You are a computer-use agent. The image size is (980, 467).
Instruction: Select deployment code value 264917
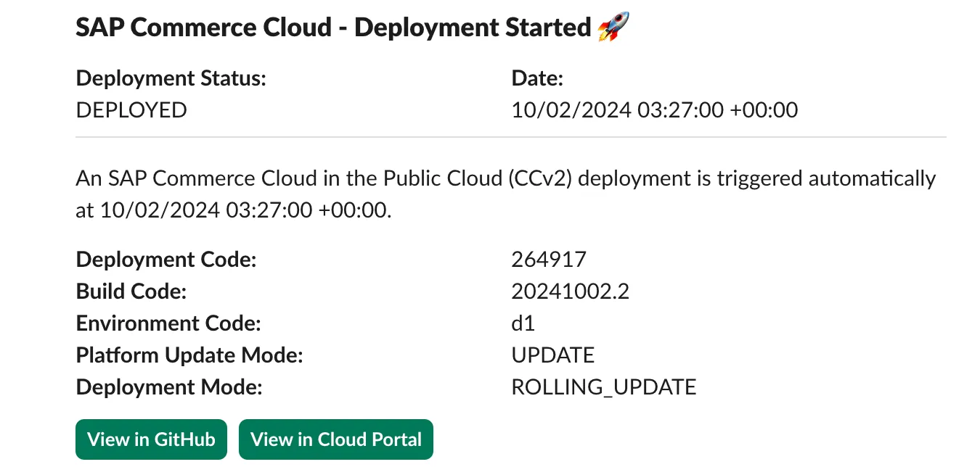click(x=549, y=260)
